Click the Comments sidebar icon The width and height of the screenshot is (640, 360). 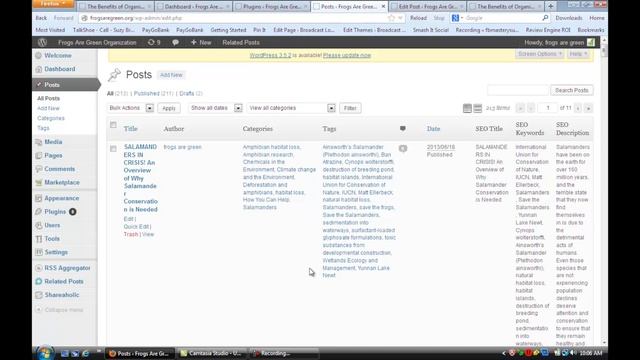[x=39, y=169]
